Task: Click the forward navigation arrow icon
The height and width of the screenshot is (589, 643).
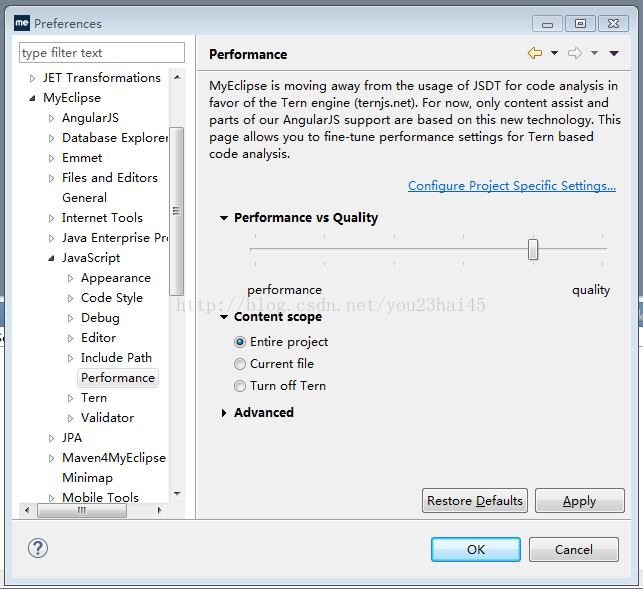Action: tap(575, 53)
